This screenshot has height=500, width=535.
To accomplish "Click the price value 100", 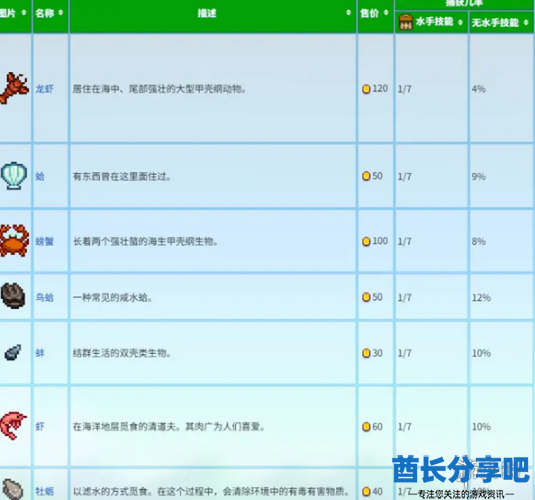I will coord(380,241).
